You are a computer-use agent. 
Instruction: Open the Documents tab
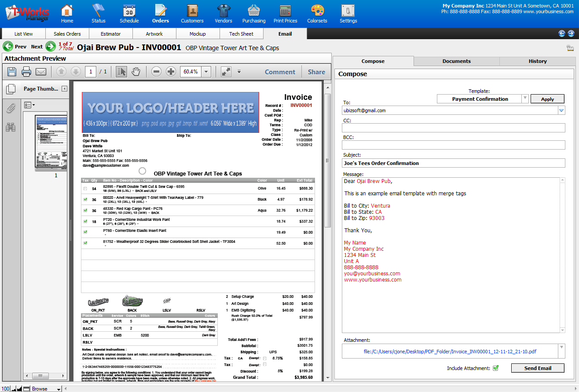pos(457,61)
